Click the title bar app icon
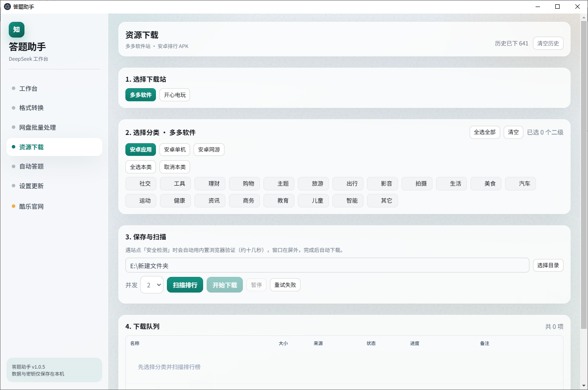The width and height of the screenshot is (588, 390). point(7,7)
